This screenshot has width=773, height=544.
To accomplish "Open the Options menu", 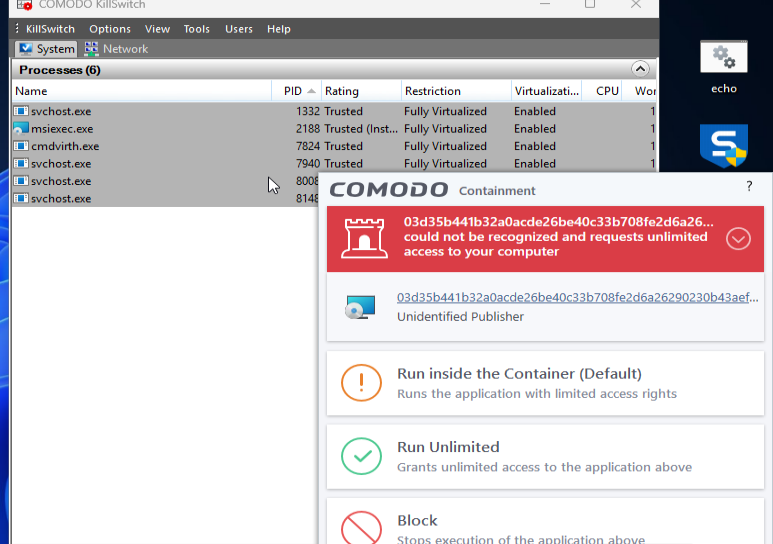I will pyautogui.click(x=110, y=29).
